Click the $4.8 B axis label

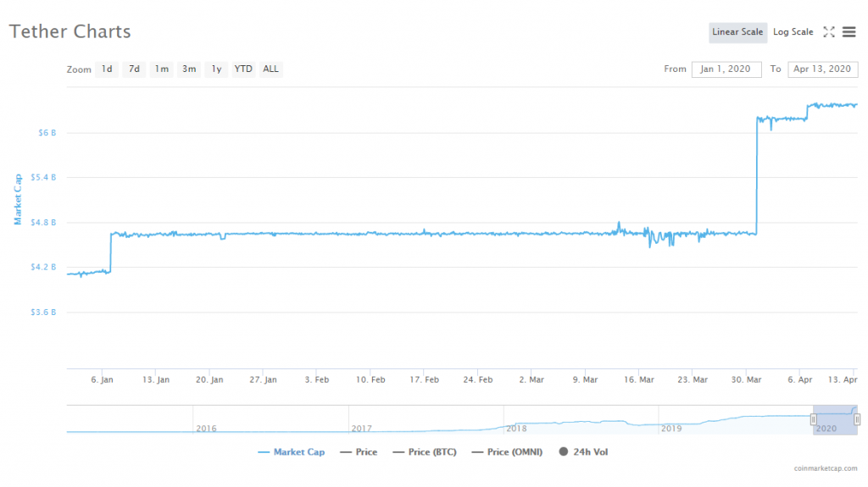(43, 223)
